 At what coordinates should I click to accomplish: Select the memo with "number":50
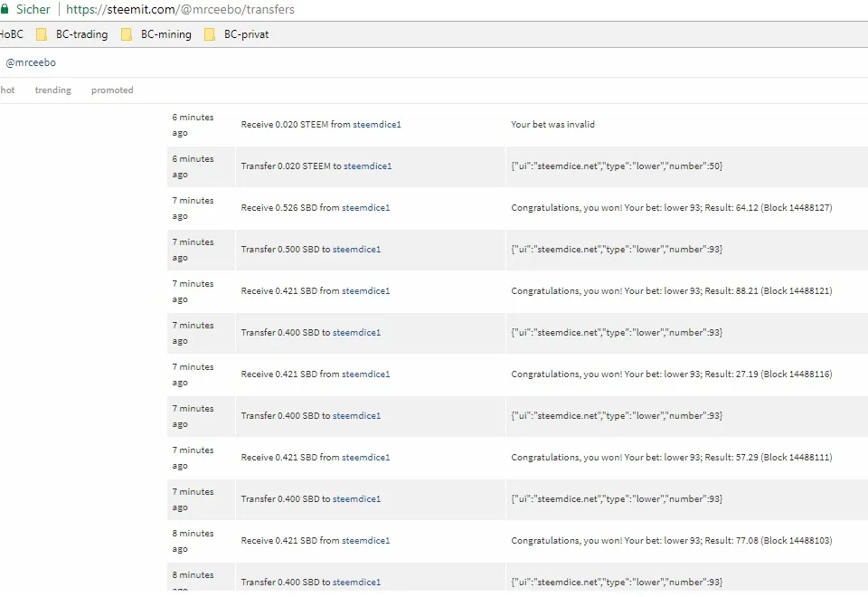[617, 166]
